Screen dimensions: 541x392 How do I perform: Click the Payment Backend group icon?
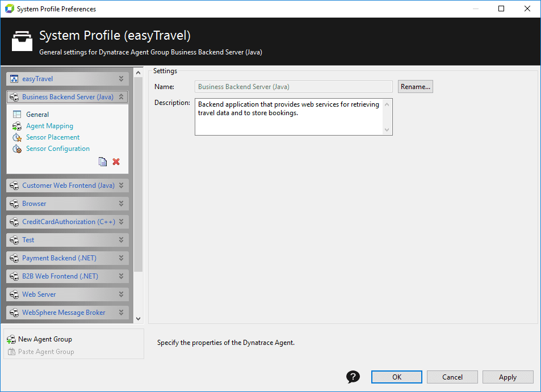14,258
